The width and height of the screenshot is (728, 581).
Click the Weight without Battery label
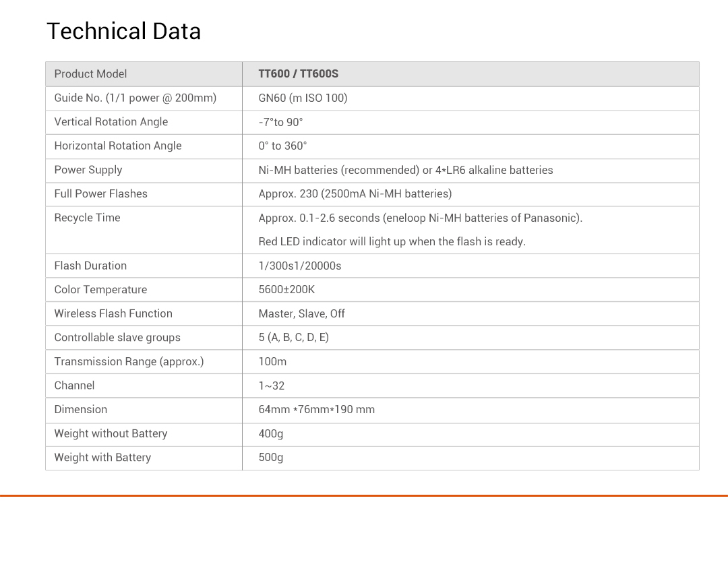pos(111,433)
